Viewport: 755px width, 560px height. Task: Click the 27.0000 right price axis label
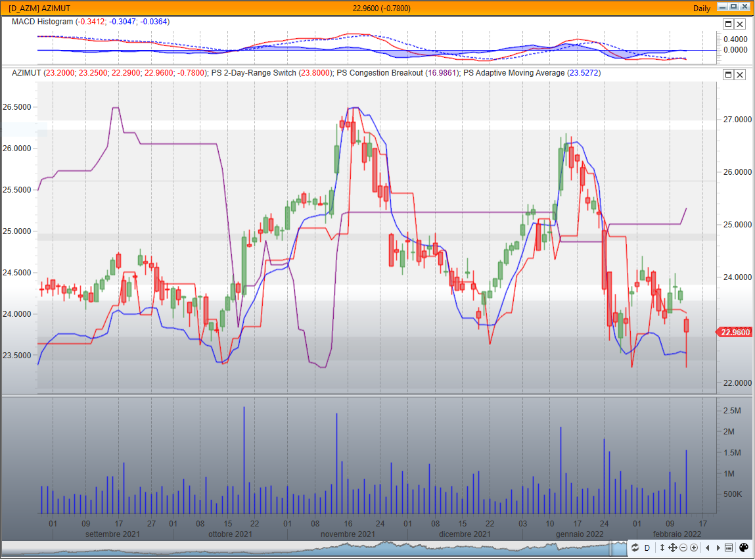tap(737, 120)
